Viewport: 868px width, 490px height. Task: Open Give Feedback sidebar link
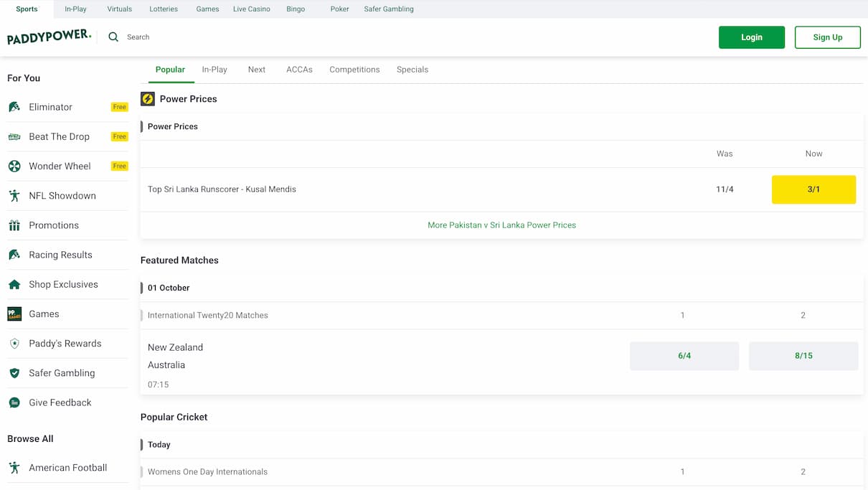click(x=67, y=402)
